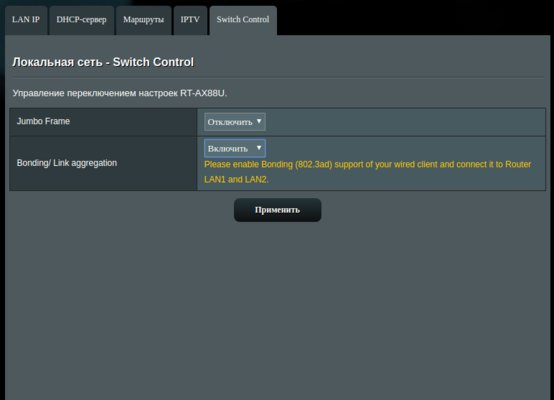
Task: Click the Локальная сеть - Switch Control heading
Action: click(103, 62)
